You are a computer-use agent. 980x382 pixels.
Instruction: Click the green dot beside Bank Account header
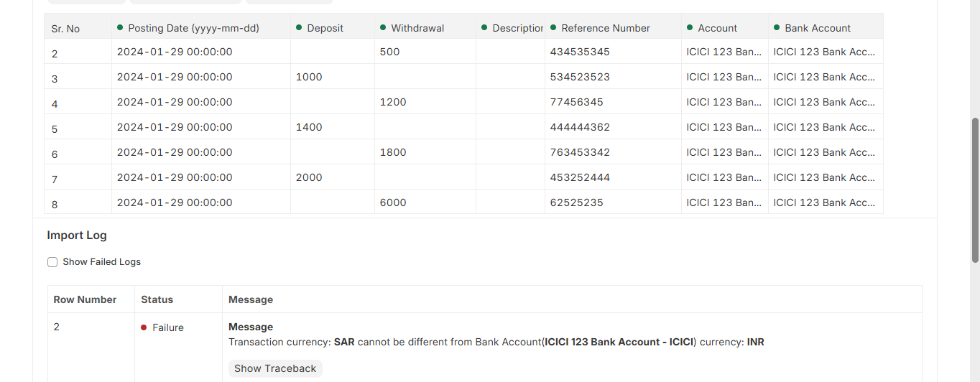click(777, 27)
